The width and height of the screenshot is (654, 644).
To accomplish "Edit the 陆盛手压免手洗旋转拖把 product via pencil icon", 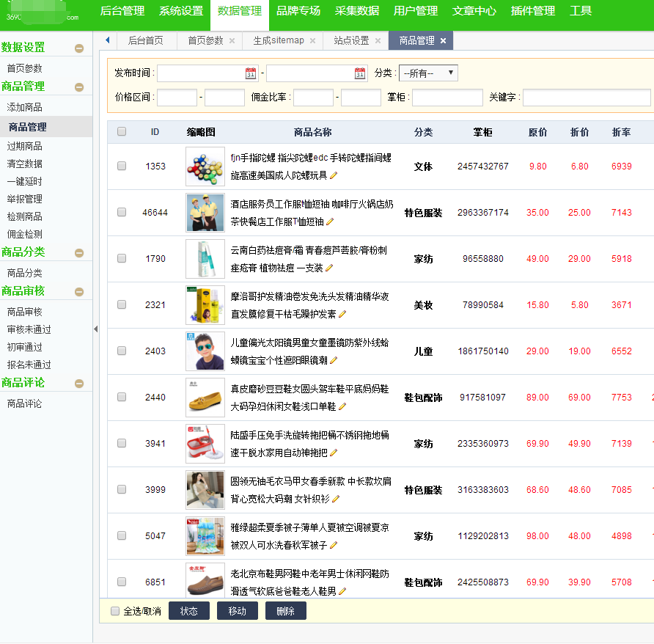I will point(335,453).
